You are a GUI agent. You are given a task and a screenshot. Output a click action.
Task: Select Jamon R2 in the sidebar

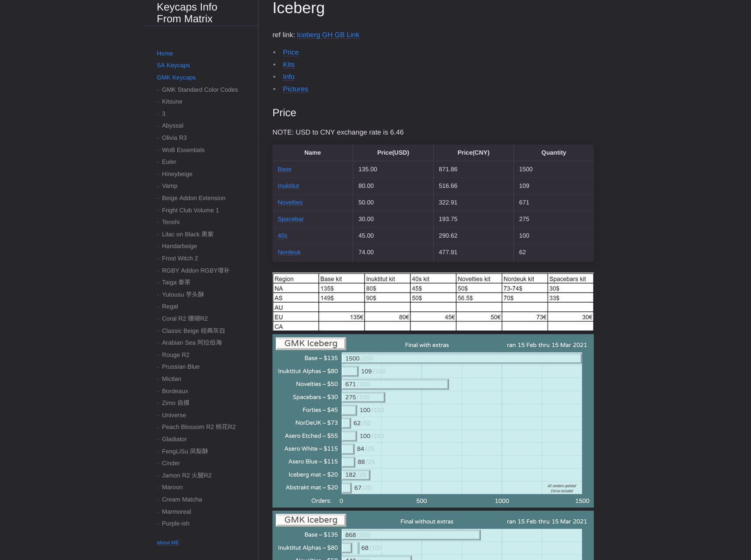[186, 476]
